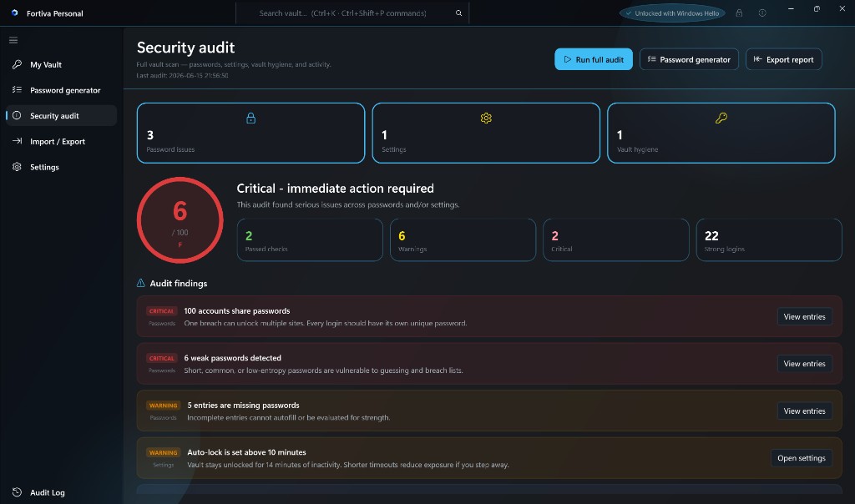This screenshot has width=855, height=504.
Task: Click the Strong logins stat tile
Action: click(769, 239)
